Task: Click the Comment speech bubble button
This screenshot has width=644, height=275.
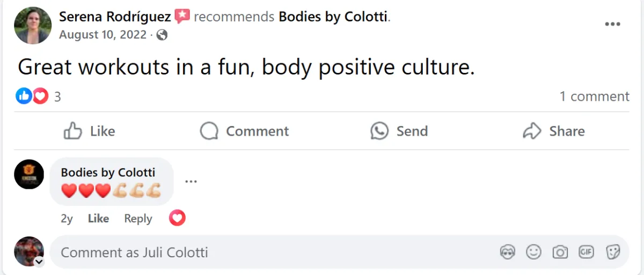Action: click(244, 131)
